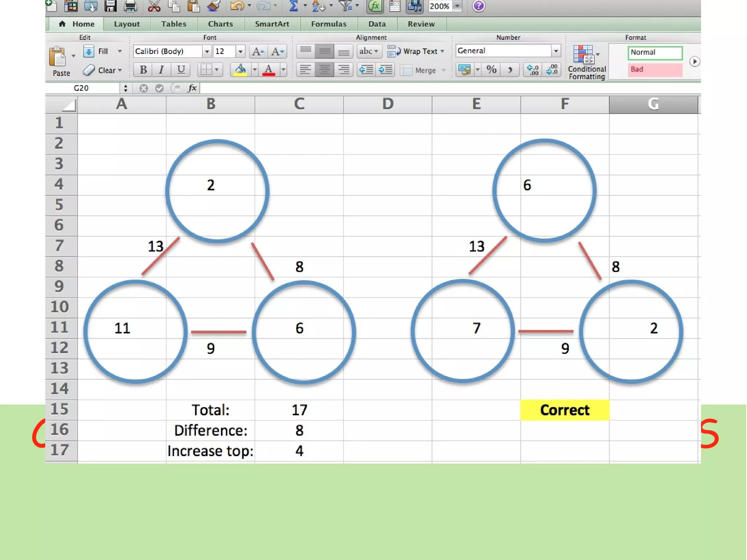Viewport: 747px width, 560px height.
Task: Click the Decrease font size icon
Action: 278,51
